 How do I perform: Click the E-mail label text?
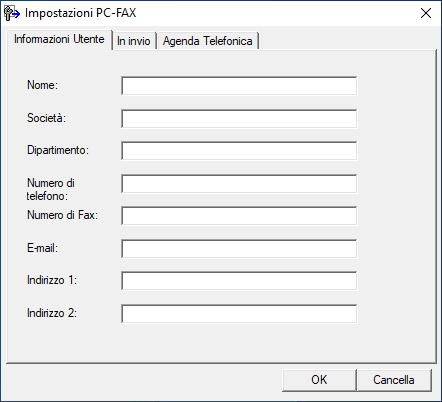(x=42, y=248)
